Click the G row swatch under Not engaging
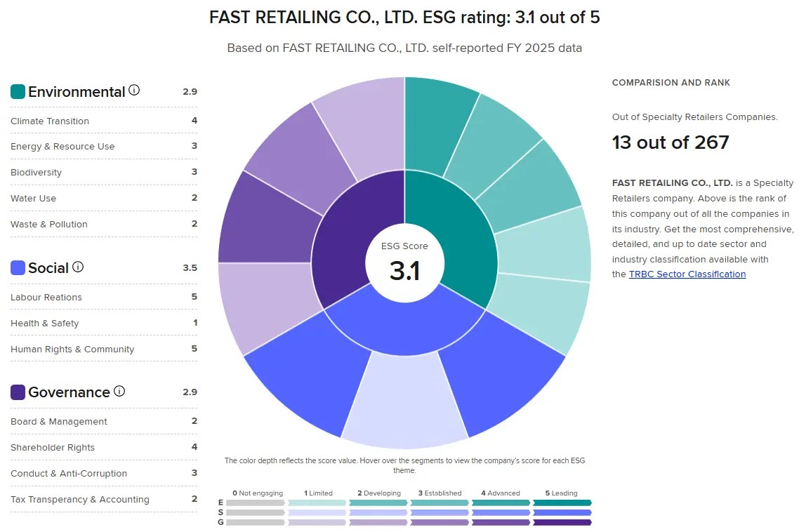Screen dimensions: 806x532 pos(256,522)
